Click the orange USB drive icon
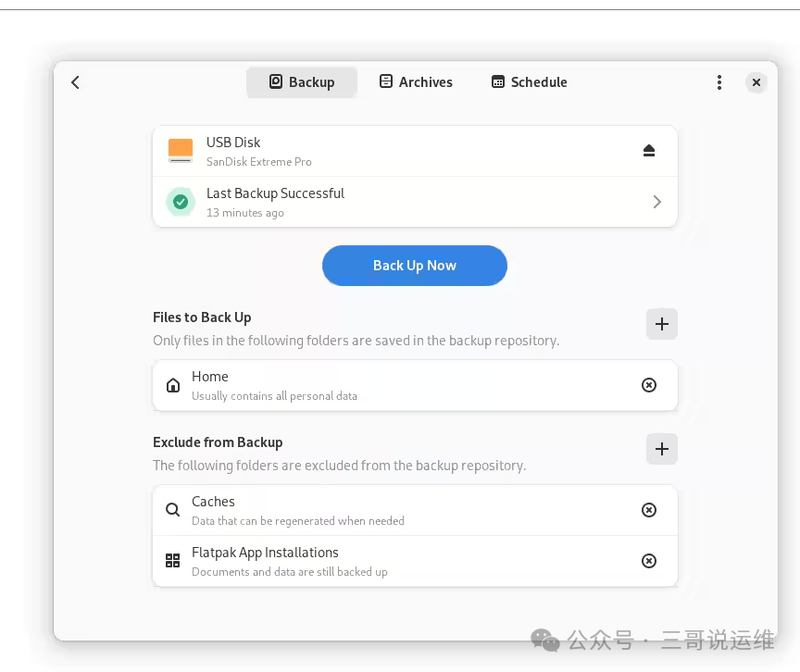This screenshot has width=800, height=672. (181, 151)
